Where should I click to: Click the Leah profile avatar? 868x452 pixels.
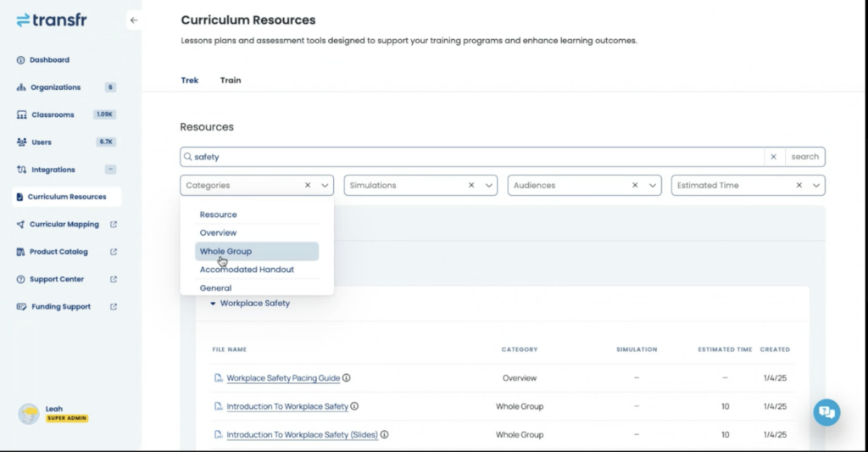[29, 413]
